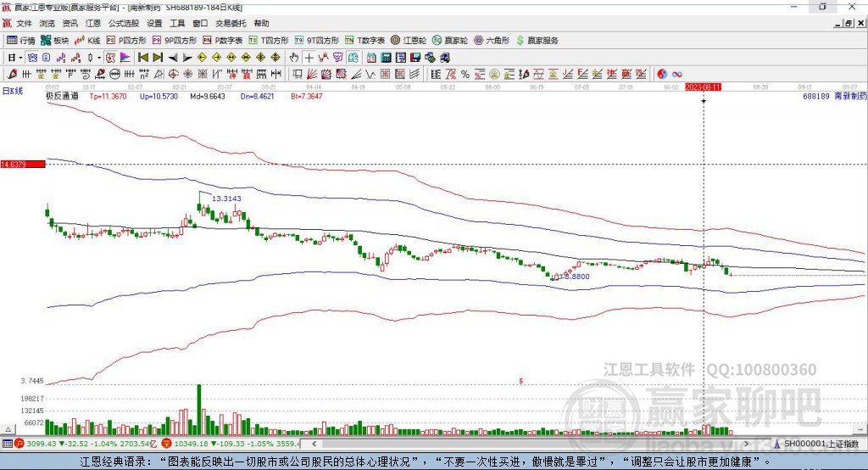Click the calendar date icon
The width and height of the screenshot is (868, 470).
[371, 58]
